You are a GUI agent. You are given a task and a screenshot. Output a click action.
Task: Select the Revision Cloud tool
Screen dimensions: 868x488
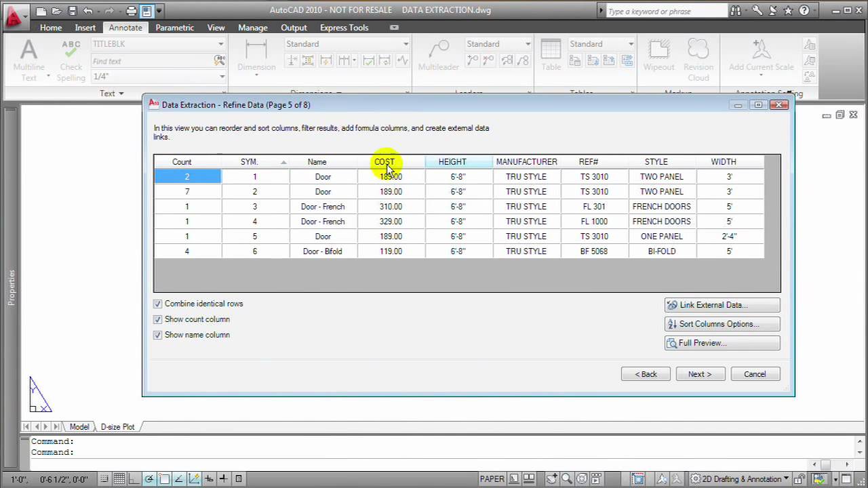[x=698, y=60]
